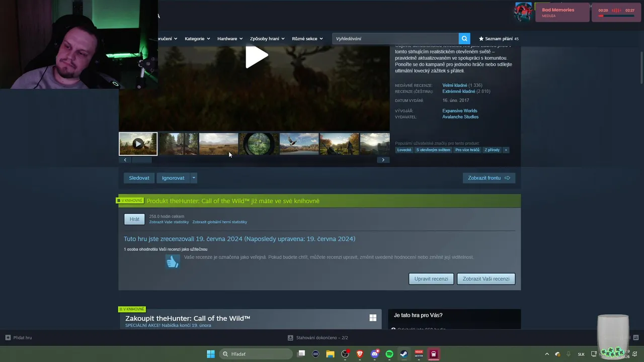The width and height of the screenshot is (644, 362).
Task: Open Zobrazit Vaše statistiky link
Action: [169, 222]
